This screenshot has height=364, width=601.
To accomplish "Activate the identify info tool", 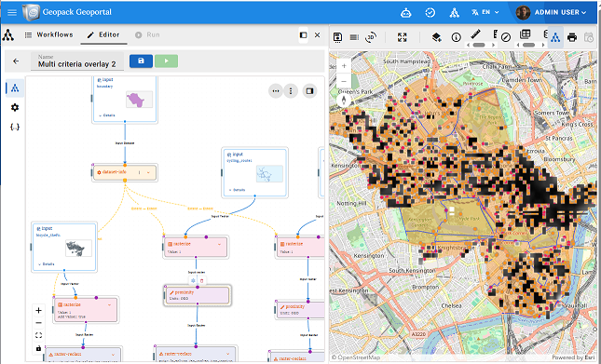I will (457, 37).
